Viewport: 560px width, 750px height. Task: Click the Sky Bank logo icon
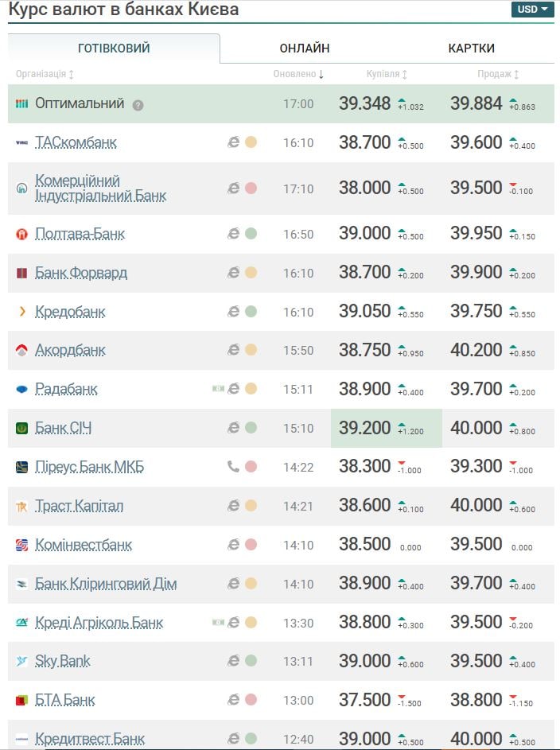pos(22,662)
